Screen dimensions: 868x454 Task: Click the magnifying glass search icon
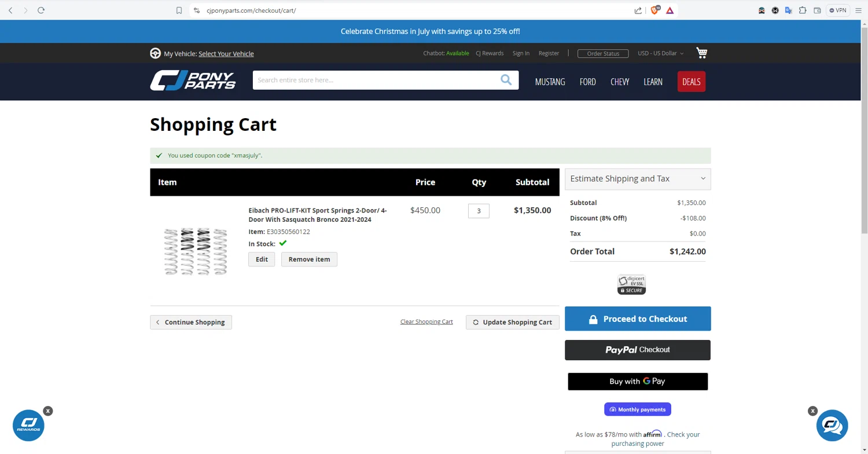point(506,80)
